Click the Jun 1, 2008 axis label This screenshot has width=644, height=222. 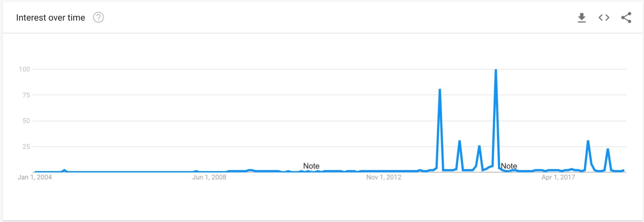pyautogui.click(x=210, y=177)
